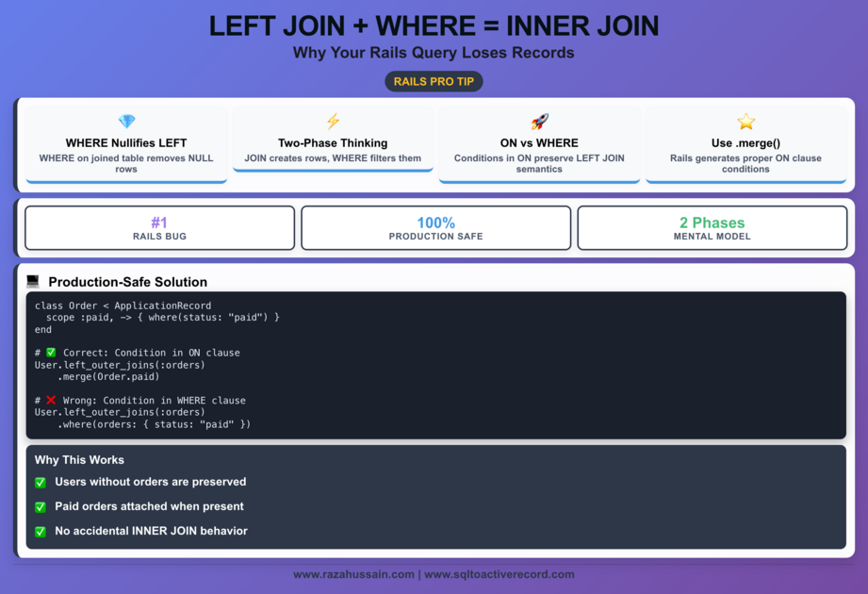Click the red X in the Wrong comment

click(51, 400)
